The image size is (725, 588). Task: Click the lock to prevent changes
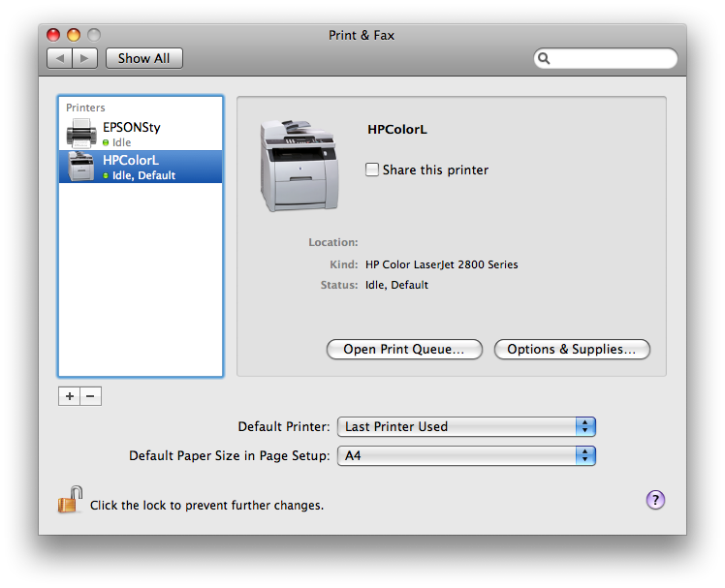coord(70,500)
